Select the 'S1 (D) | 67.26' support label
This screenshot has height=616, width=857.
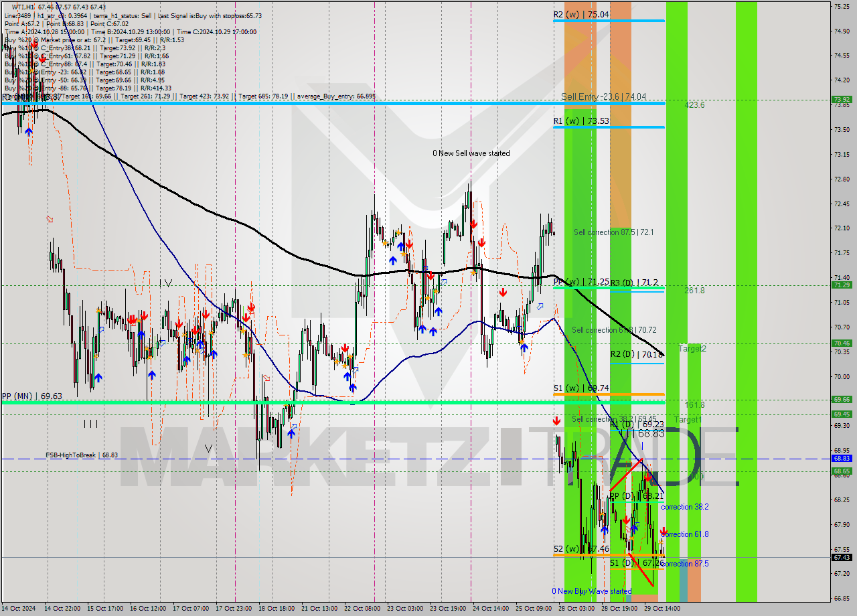click(x=636, y=563)
